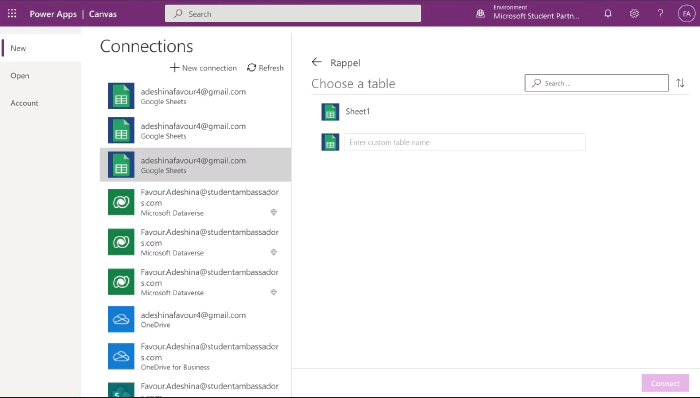Toggle table sort order icon
700x398 pixels.
coord(680,83)
